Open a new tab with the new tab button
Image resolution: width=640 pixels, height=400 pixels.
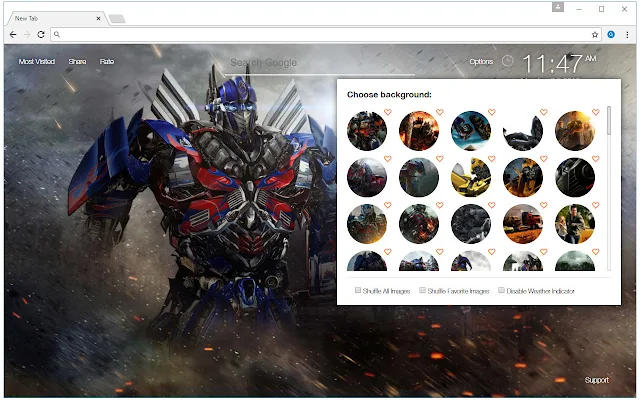(117, 19)
